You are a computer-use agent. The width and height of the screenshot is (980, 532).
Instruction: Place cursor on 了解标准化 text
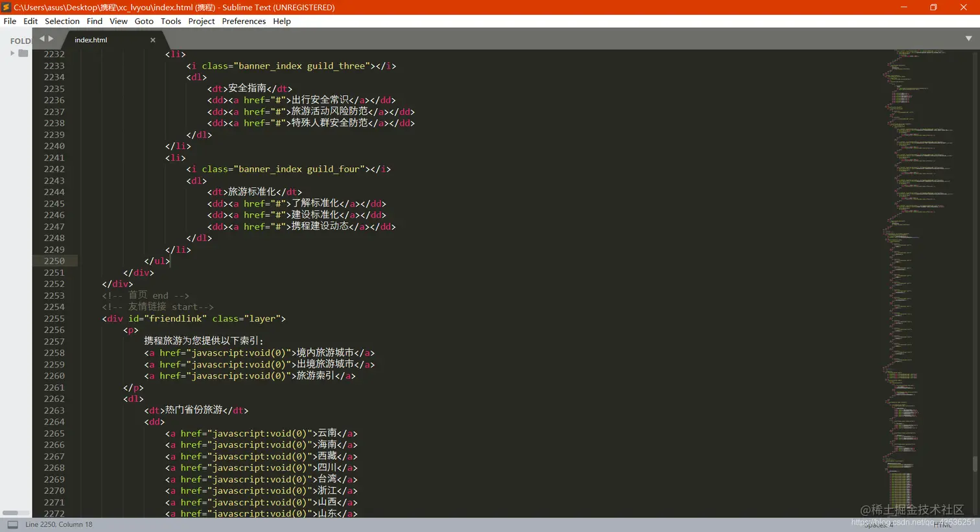click(316, 203)
